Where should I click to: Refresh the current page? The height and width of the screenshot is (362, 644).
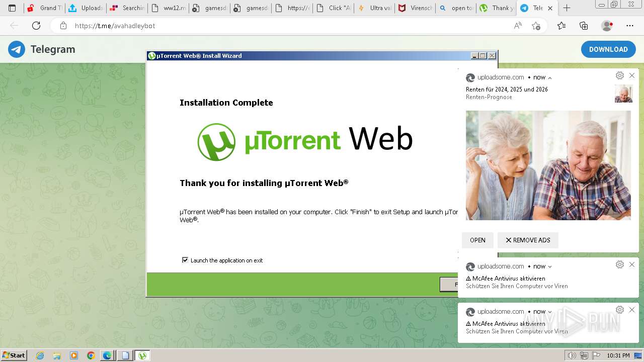tap(36, 26)
